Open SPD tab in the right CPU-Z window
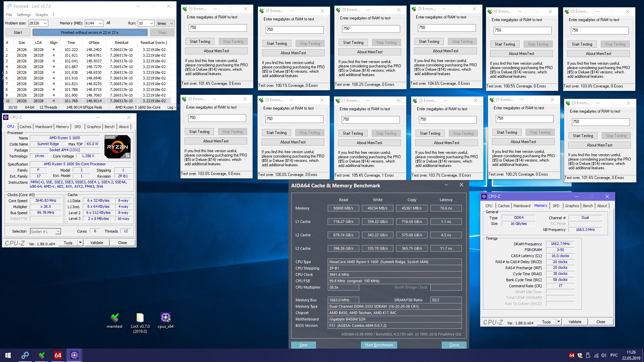Viewport: 644px width, 362px height. (x=556, y=206)
